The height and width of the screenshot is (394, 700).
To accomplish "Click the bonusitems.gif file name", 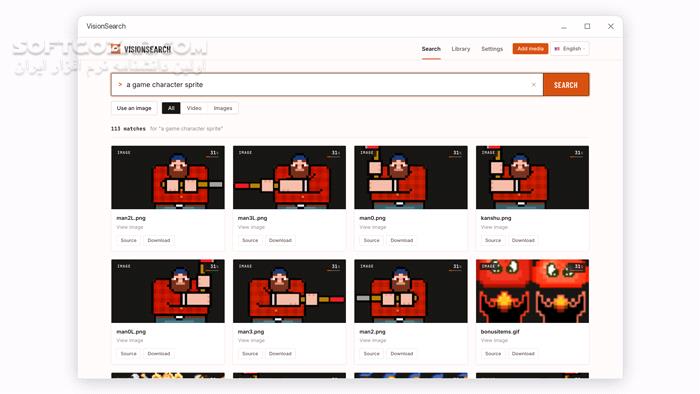I will coord(500,332).
